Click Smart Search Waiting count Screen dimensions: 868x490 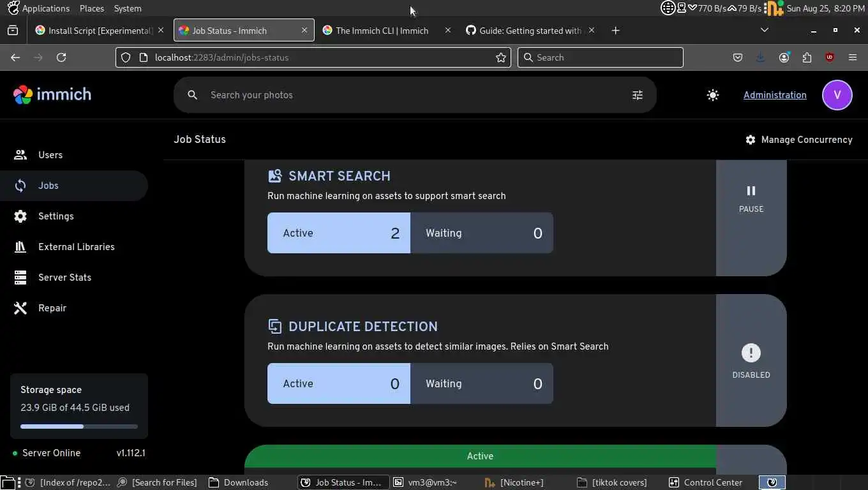coord(482,233)
